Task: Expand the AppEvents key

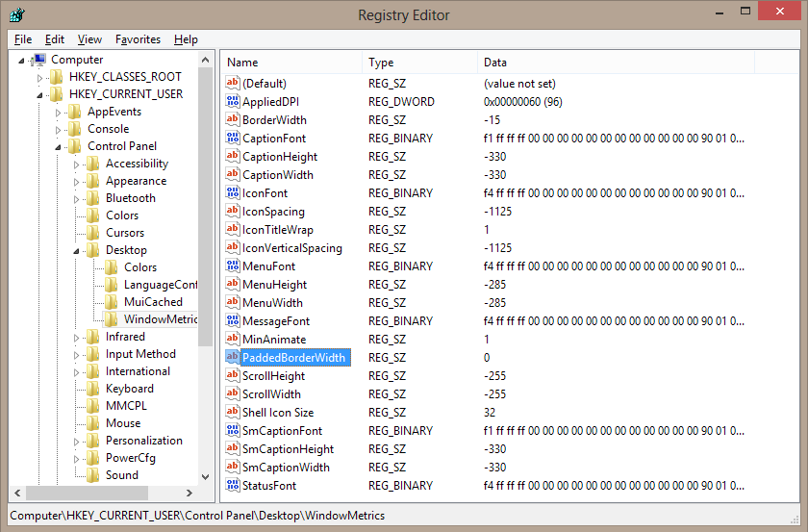Action: [x=59, y=113]
